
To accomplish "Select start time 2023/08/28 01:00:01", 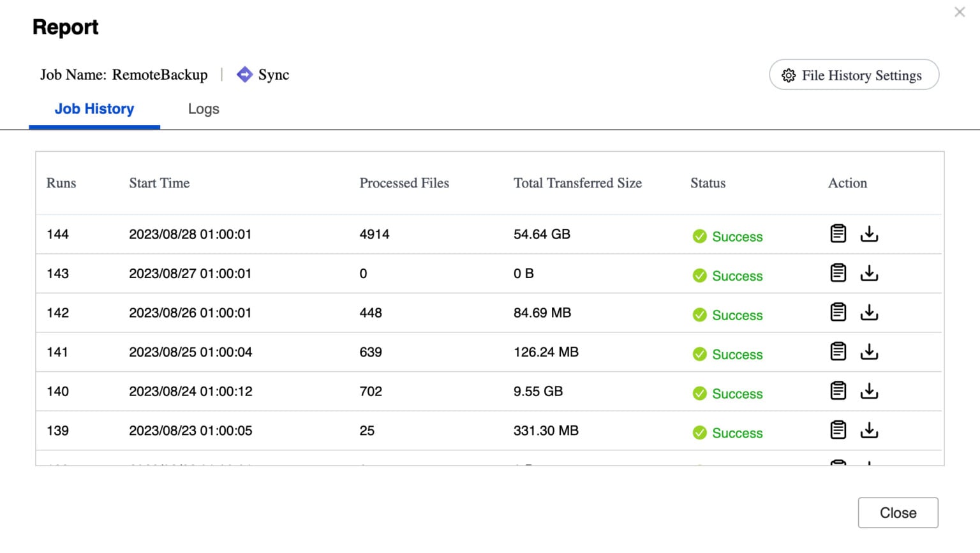I will (190, 234).
